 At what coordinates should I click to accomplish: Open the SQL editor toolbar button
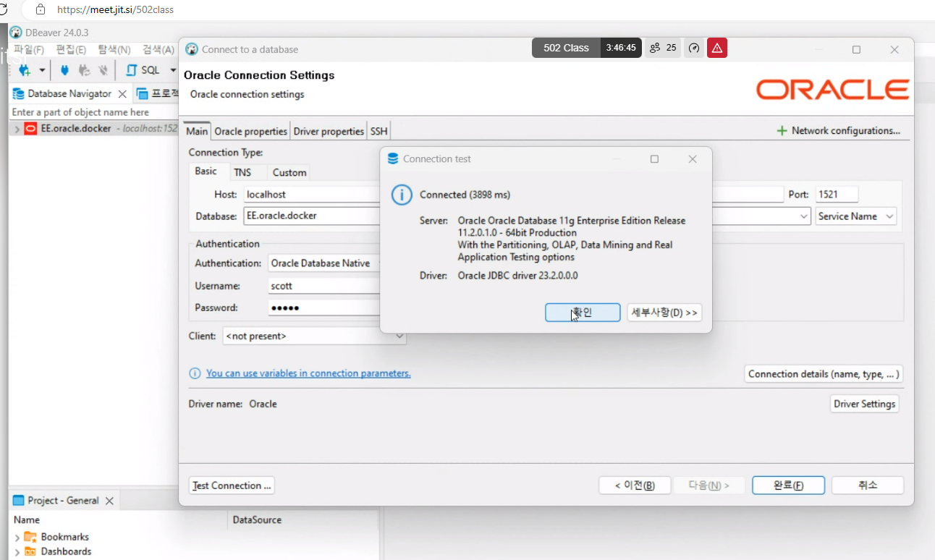tap(143, 70)
